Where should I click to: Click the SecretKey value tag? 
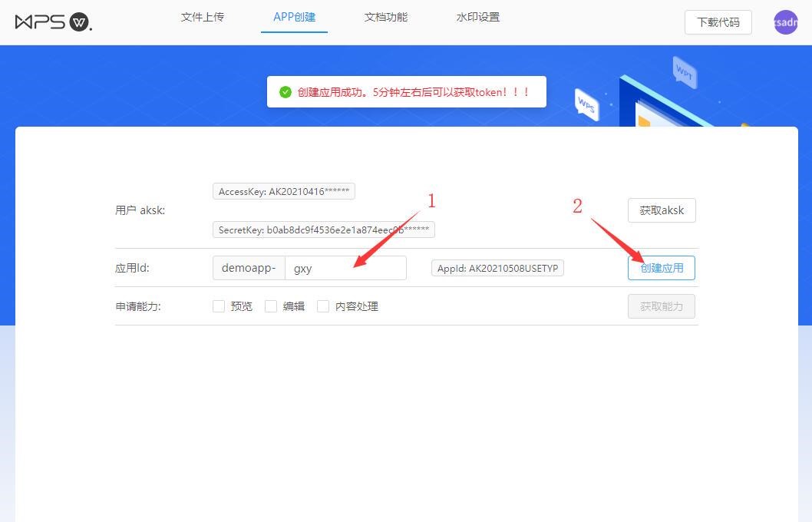(x=324, y=230)
